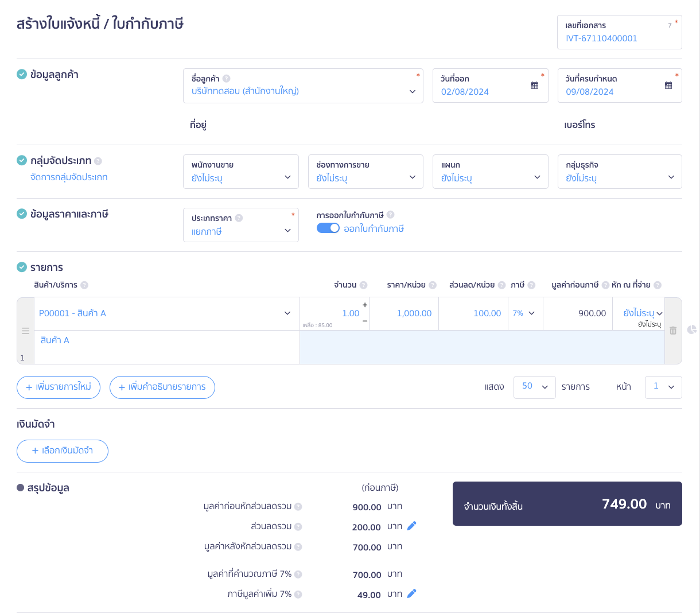This screenshot has height=613, width=700.
Task: Toggle the ออกใบกำกับภาษี switch
Action: tap(328, 228)
